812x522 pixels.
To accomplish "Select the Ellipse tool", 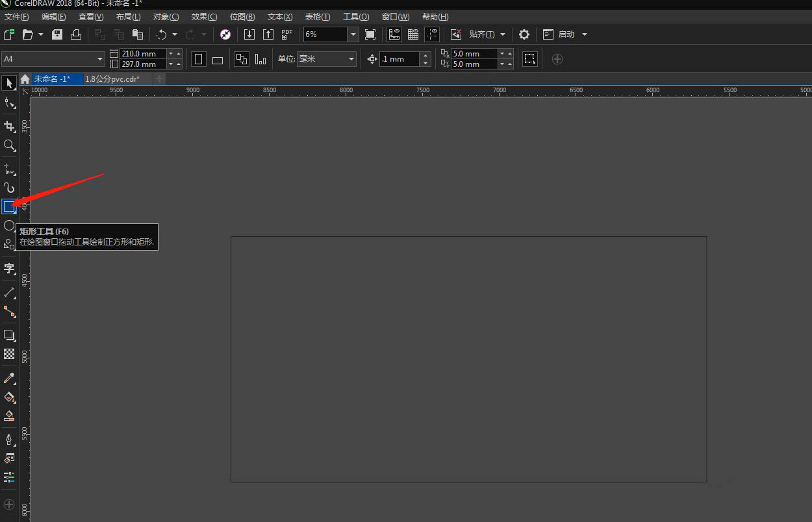I will [9, 225].
